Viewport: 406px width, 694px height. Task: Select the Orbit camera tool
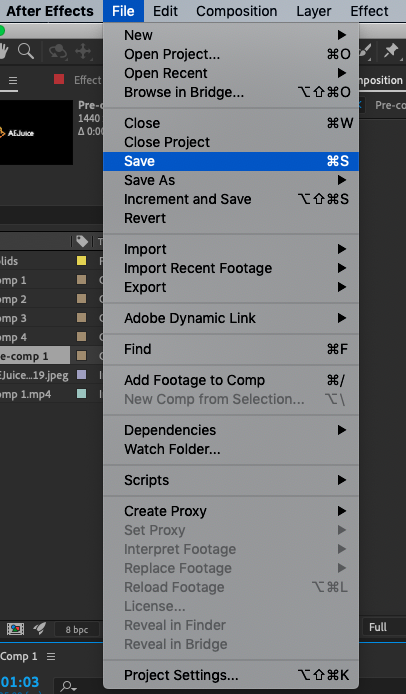(x=58, y=51)
